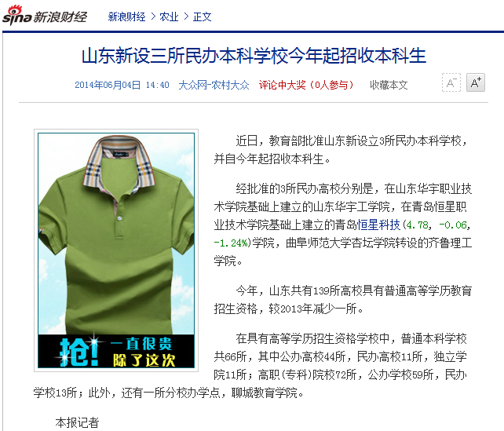Open 新浪财经 breadcrumb link
This screenshot has height=431, width=504.
click(x=126, y=16)
